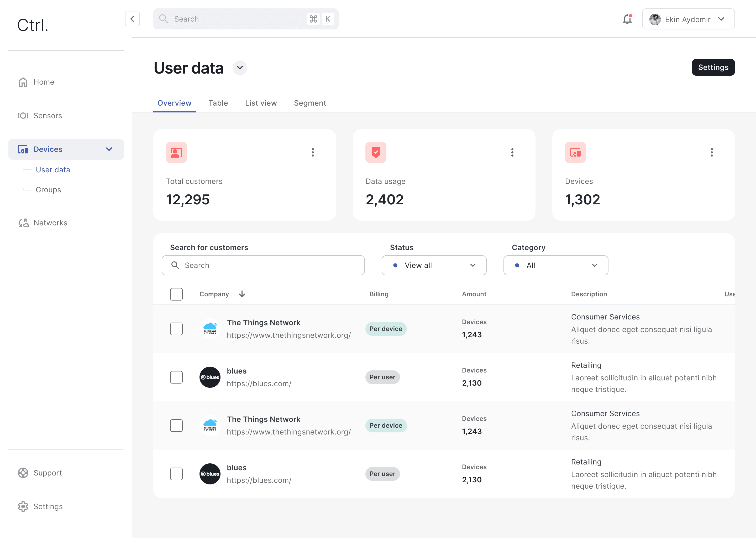This screenshot has width=756, height=538.
Task: Open the Status View all dropdown
Action: point(434,265)
